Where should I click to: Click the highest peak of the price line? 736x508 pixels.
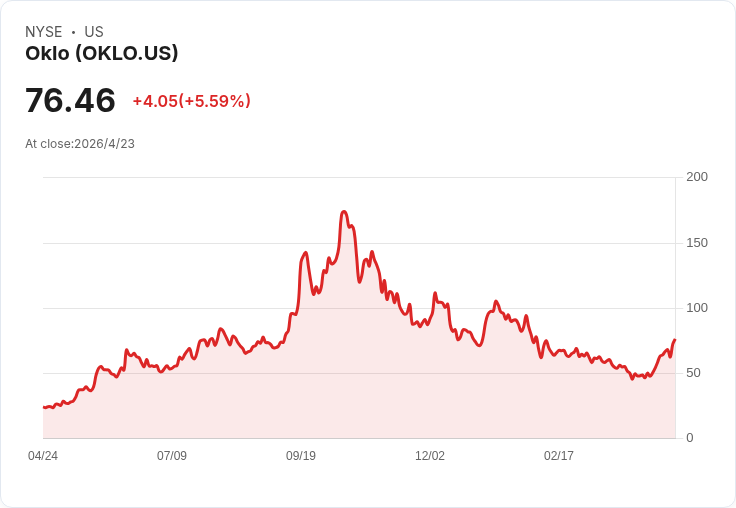pos(344,212)
